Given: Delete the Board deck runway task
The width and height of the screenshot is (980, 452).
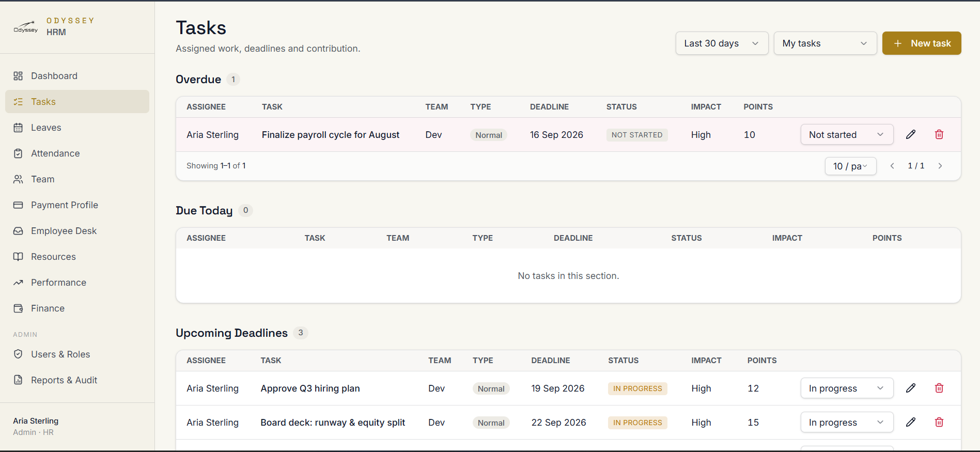Looking at the screenshot, I should click(x=939, y=422).
